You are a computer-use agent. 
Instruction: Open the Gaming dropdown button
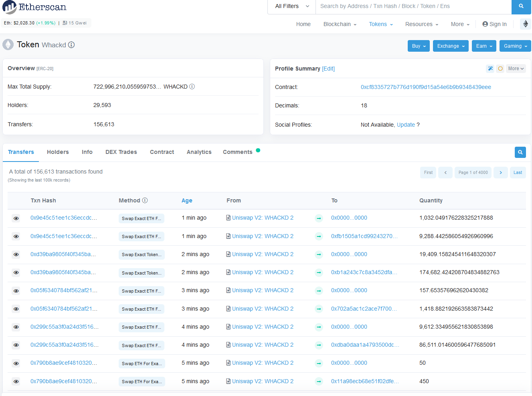pyautogui.click(x=515, y=46)
